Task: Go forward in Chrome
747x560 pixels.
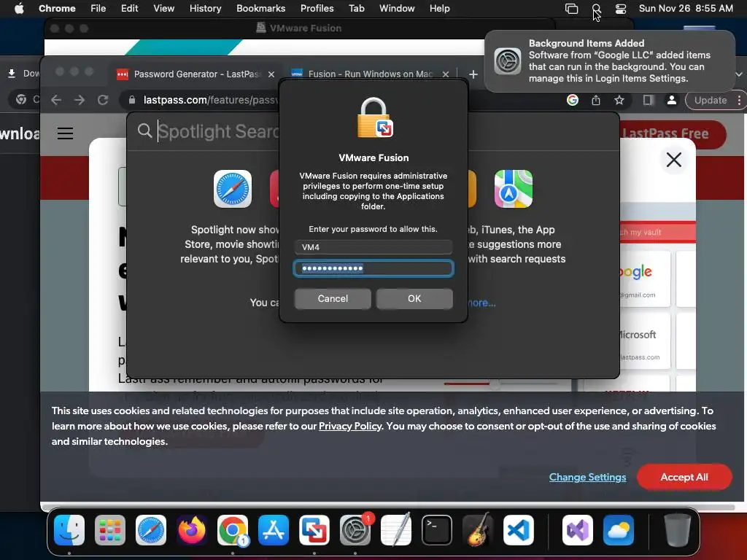Action: 80,100
